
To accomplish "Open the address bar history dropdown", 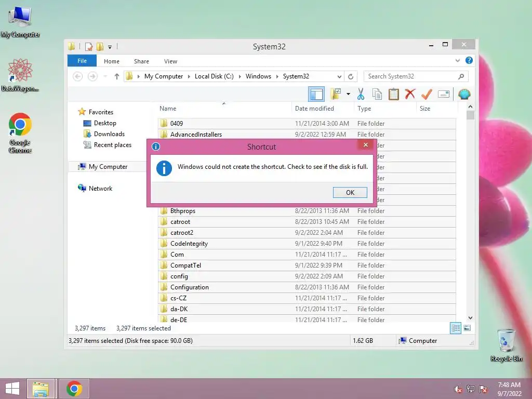I will pos(339,76).
